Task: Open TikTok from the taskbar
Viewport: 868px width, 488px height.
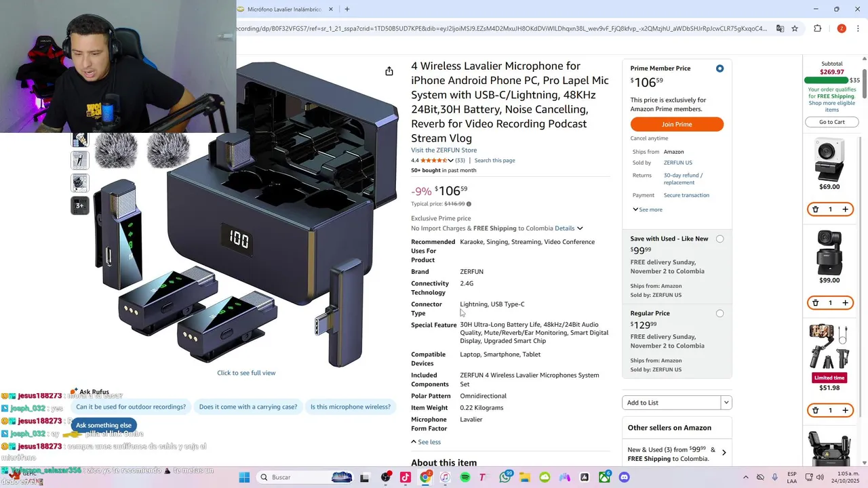Action: 406,477
